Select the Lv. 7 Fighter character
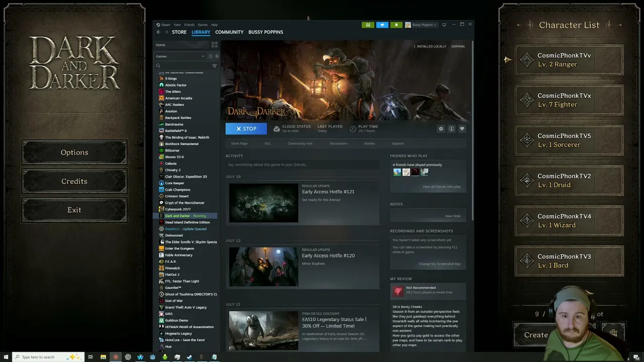 [569, 100]
